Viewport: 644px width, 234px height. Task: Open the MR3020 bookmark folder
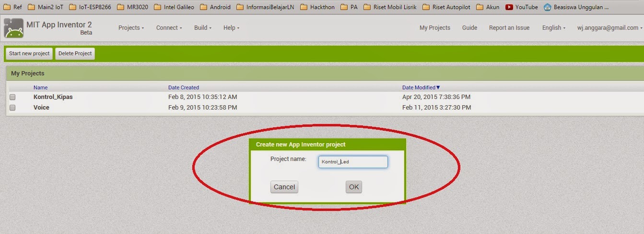[133, 7]
